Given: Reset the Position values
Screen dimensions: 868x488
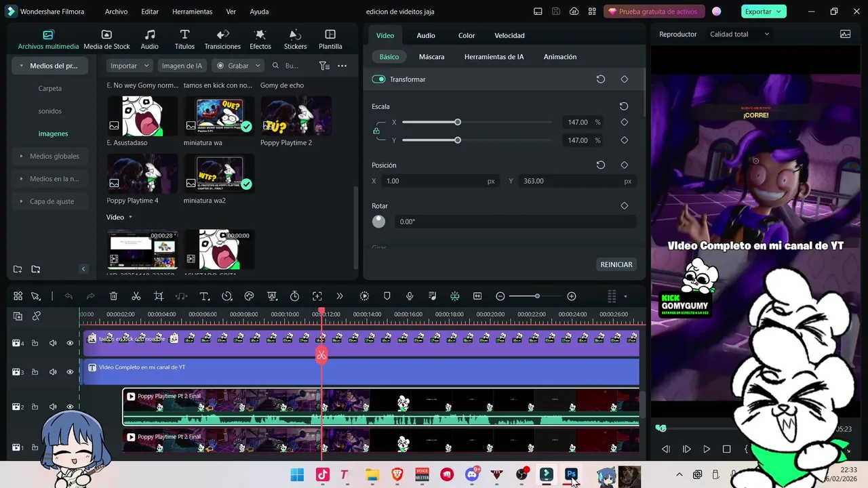Looking at the screenshot, I should pyautogui.click(x=600, y=165).
